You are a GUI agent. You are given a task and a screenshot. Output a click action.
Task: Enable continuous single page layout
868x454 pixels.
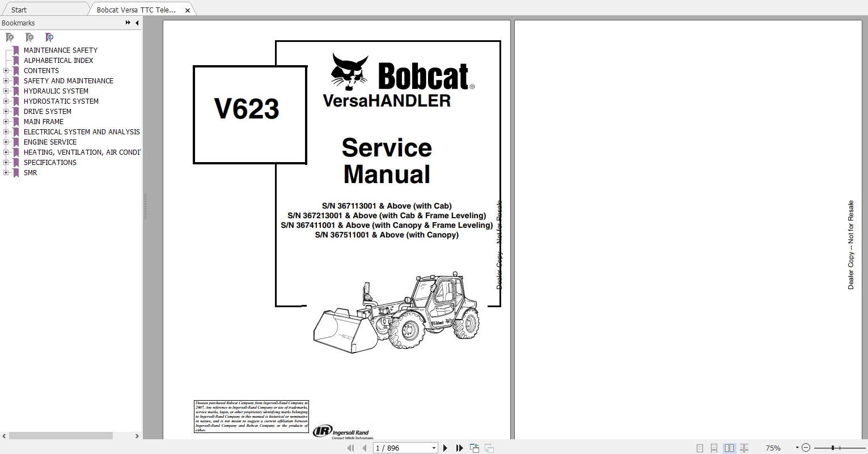click(714, 448)
